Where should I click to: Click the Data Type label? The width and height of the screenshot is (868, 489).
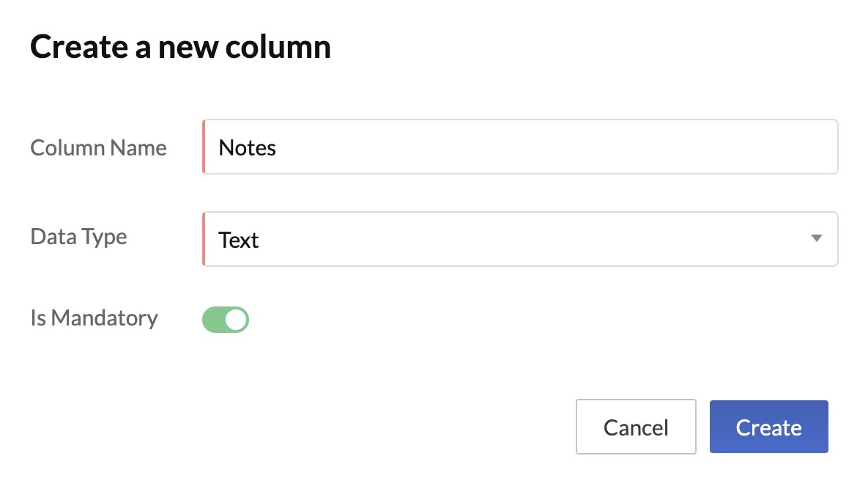[78, 236]
